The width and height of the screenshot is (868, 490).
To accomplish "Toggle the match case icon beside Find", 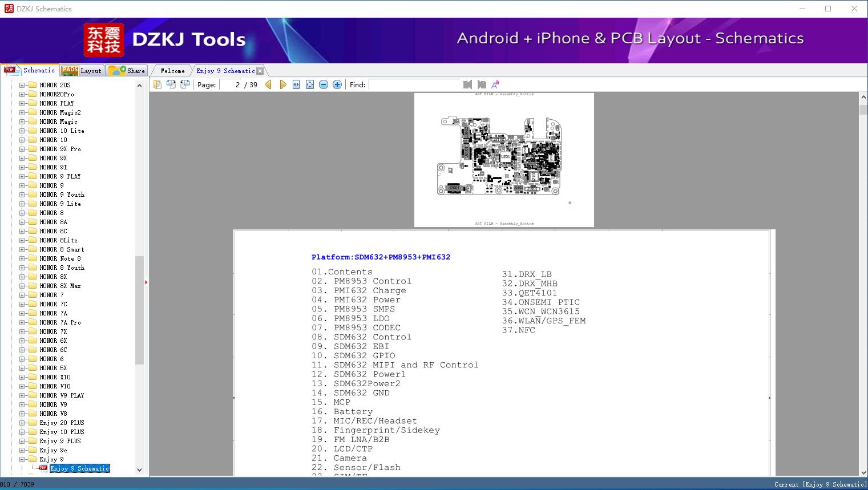I will 495,84.
